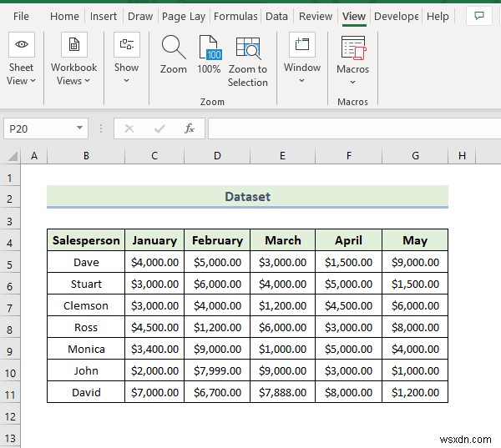Expand the Show dropdown chevron
Viewport: 501px width, 448px height.
[x=127, y=80]
